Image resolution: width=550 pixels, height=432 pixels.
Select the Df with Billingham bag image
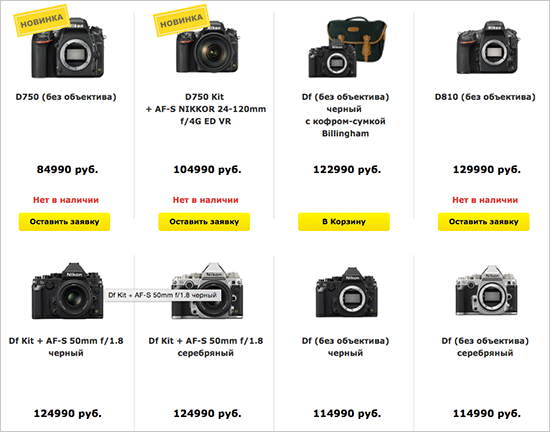coord(347,47)
